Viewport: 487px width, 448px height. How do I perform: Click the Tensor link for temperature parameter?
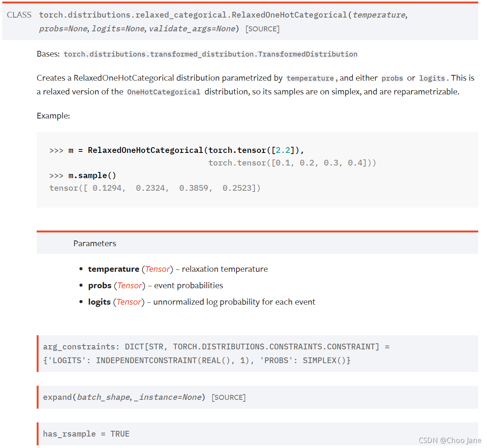tap(157, 269)
